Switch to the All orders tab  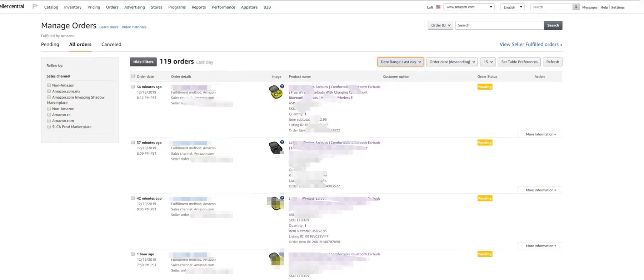tap(80, 44)
